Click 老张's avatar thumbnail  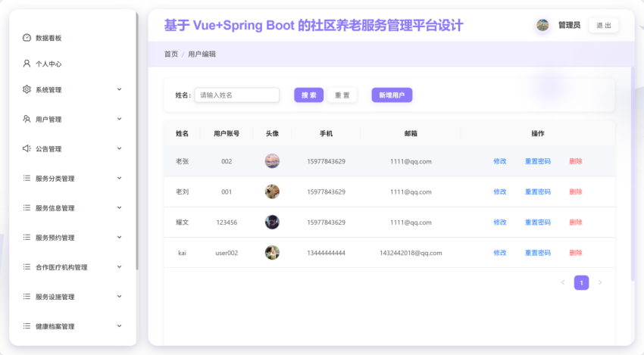(272, 161)
